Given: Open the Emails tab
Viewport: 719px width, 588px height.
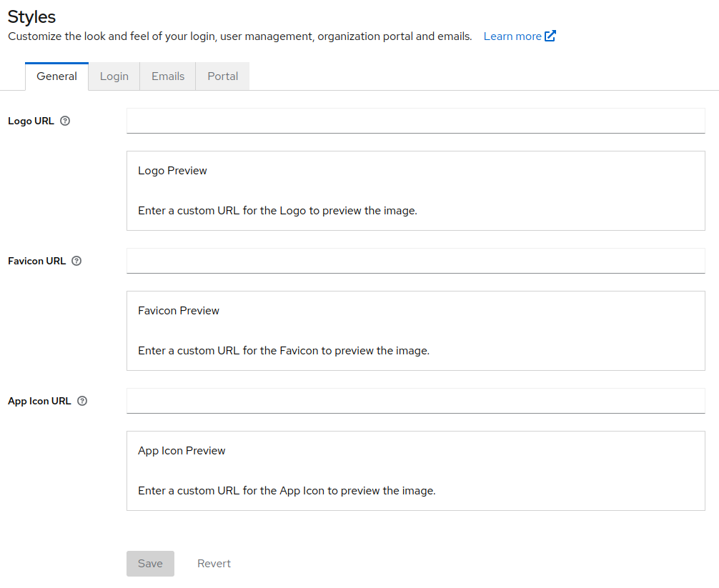Looking at the screenshot, I should [168, 76].
